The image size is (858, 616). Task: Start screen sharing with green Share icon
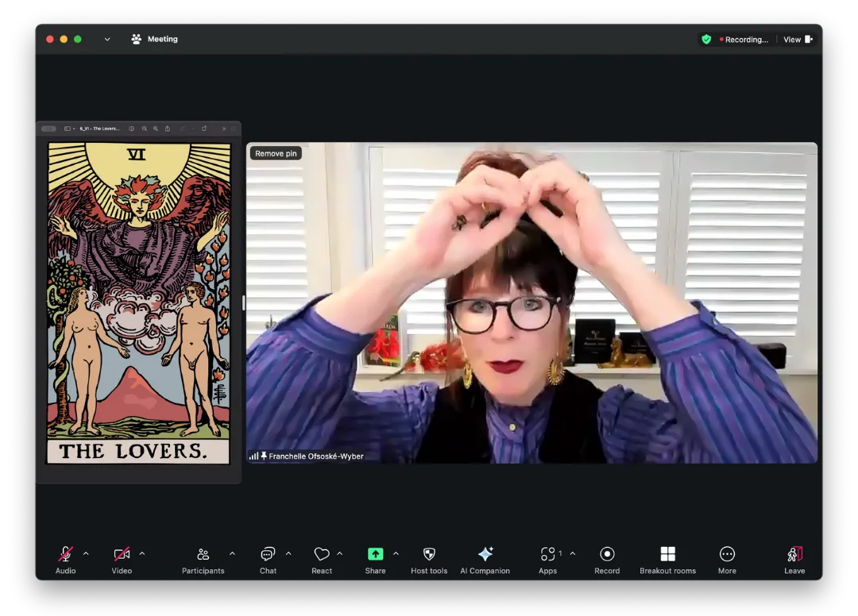click(375, 554)
